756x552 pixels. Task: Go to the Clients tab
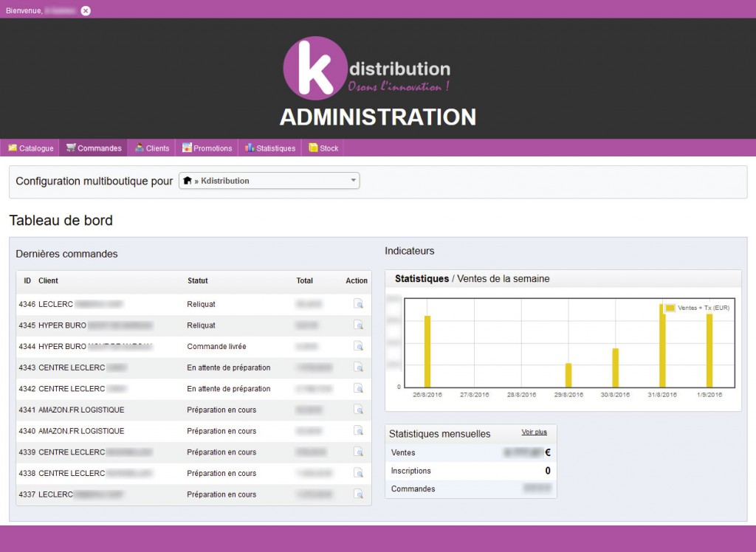[x=152, y=148]
